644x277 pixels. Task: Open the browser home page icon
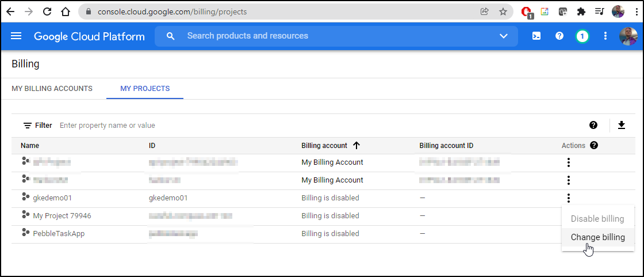[66, 12]
